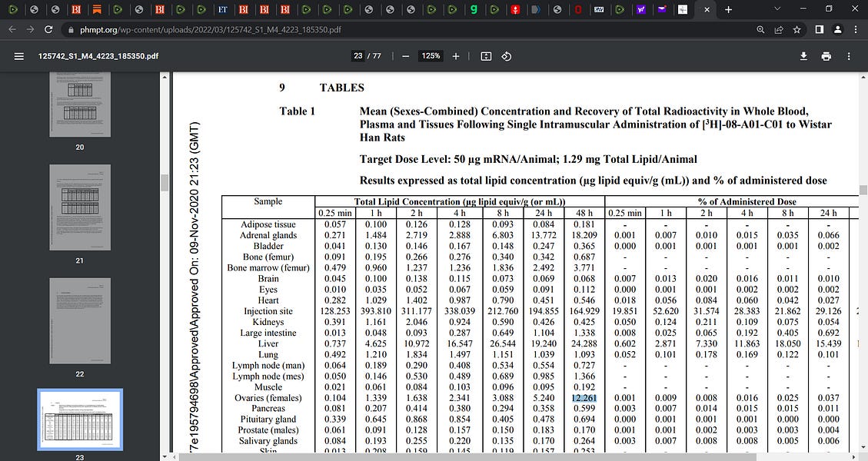This screenshot has height=461, width=868.
Task: Open the PDF viewer more-options menu
Action: pos(848,56)
